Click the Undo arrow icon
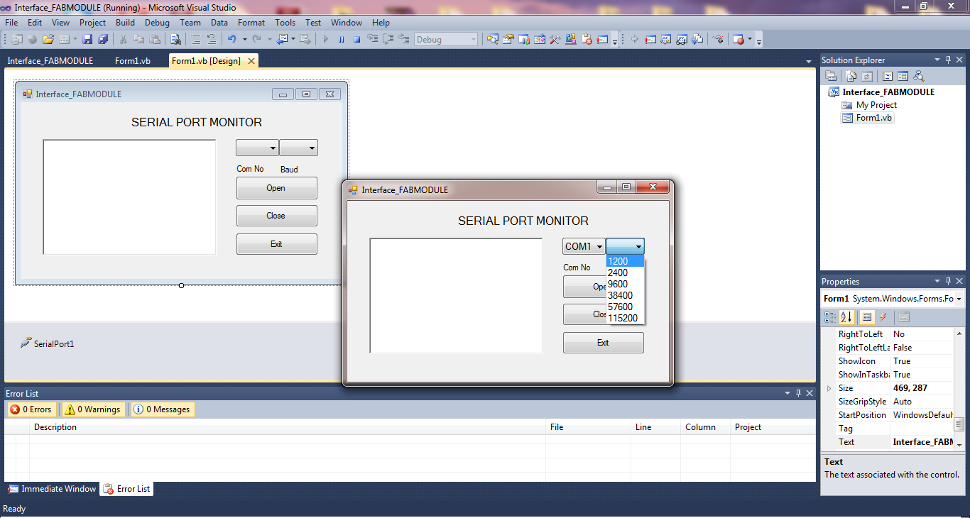 point(232,40)
